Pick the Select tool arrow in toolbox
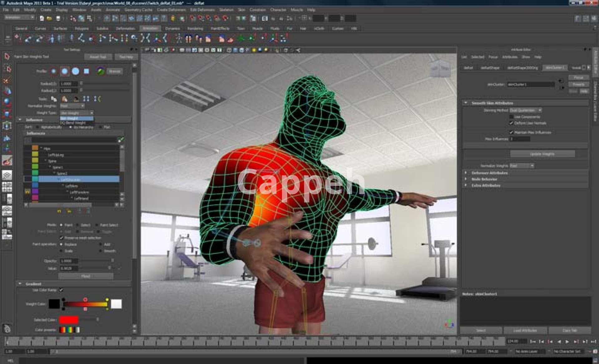Viewport: 599px width, 364px height. pos(7,56)
